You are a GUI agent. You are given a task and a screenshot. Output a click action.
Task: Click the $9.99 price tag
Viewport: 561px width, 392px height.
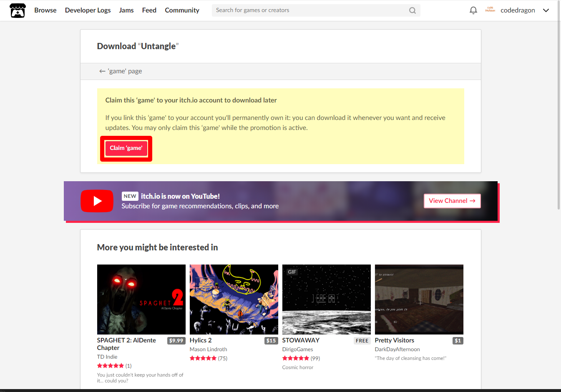[x=176, y=341]
